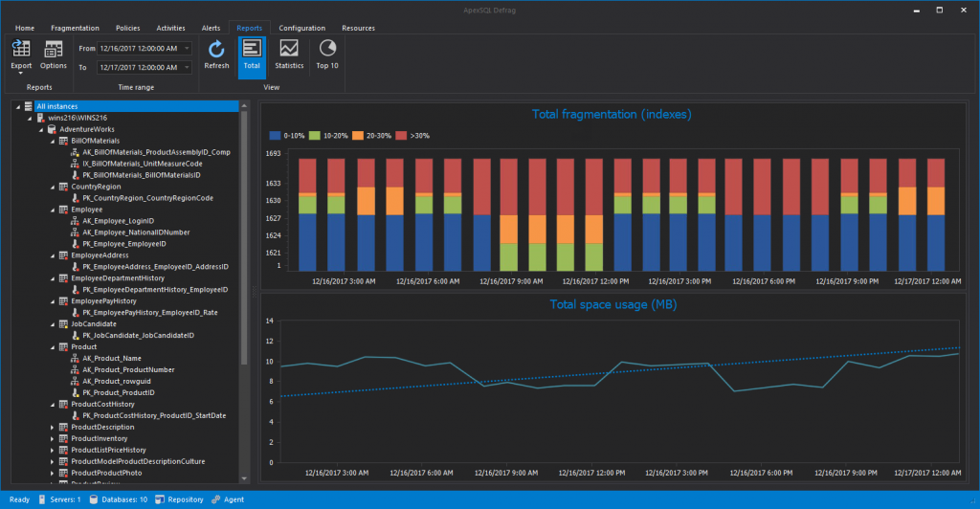The width and height of the screenshot is (980, 509).
Task: Open the To date dropdown
Action: click(186, 67)
